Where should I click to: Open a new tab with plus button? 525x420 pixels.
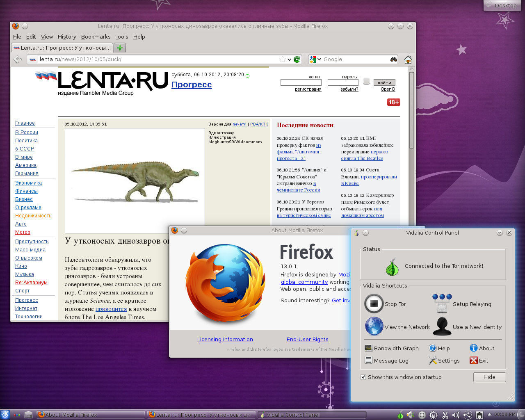pos(120,48)
